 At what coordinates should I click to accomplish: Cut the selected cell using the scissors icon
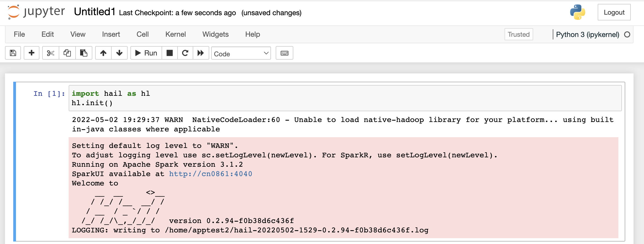(50, 53)
